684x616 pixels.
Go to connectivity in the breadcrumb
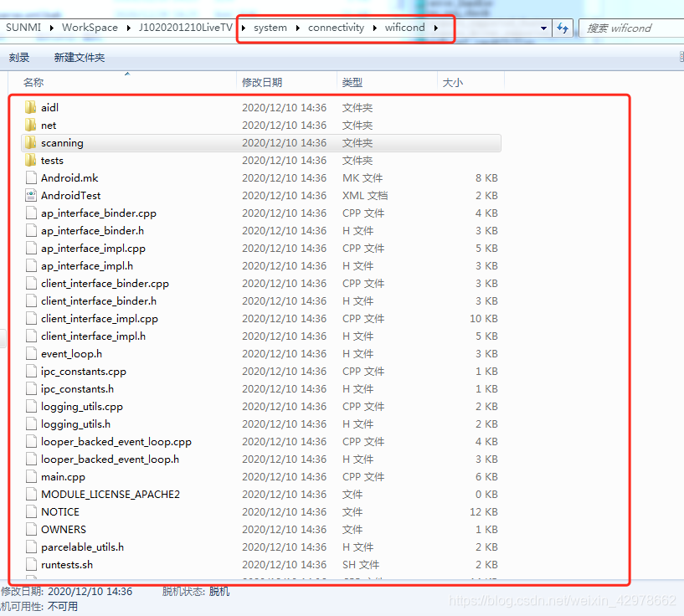coord(336,28)
